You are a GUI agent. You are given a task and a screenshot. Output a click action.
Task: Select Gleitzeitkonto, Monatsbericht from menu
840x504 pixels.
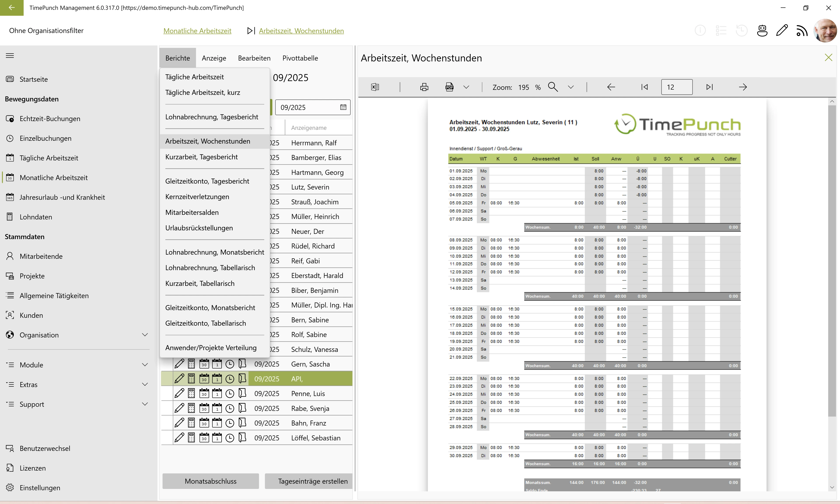pyautogui.click(x=210, y=308)
